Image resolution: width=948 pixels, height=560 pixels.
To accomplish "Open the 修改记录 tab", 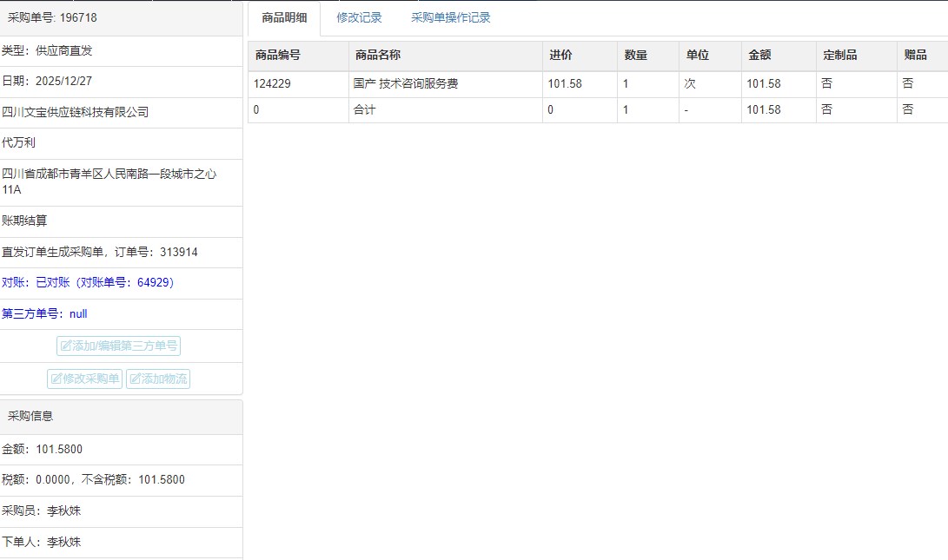I will [359, 17].
